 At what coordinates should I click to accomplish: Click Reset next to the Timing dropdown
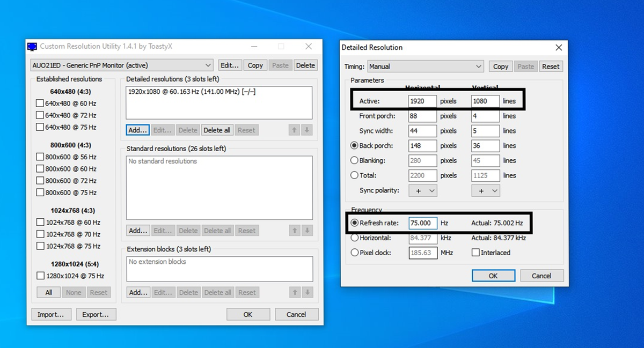click(x=551, y=66)
